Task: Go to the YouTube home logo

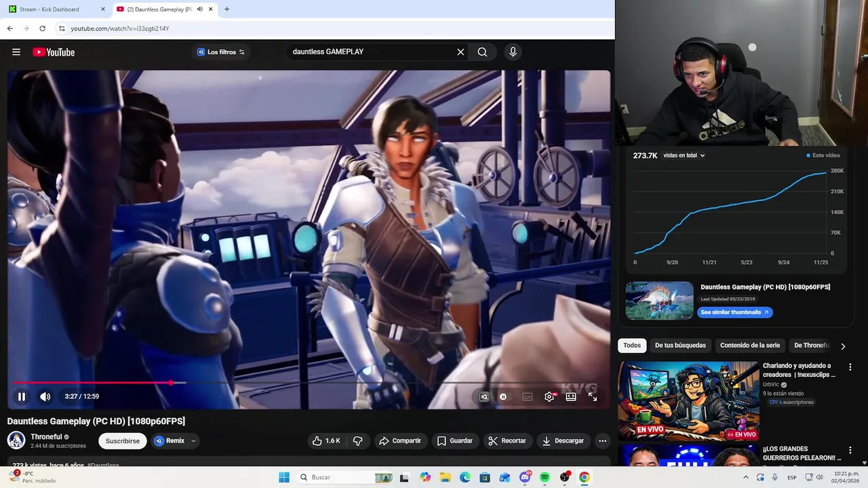Action: [54, 52]
